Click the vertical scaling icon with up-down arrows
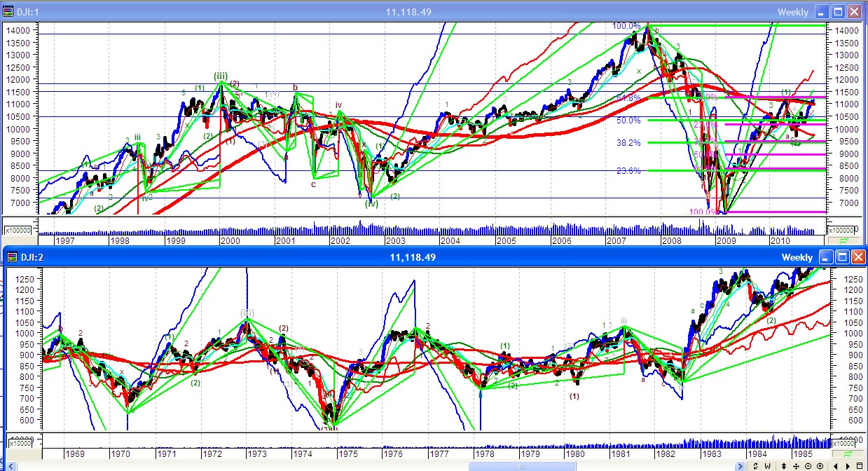This screenshot has height=471, width=868. click(x=784, y=465)
